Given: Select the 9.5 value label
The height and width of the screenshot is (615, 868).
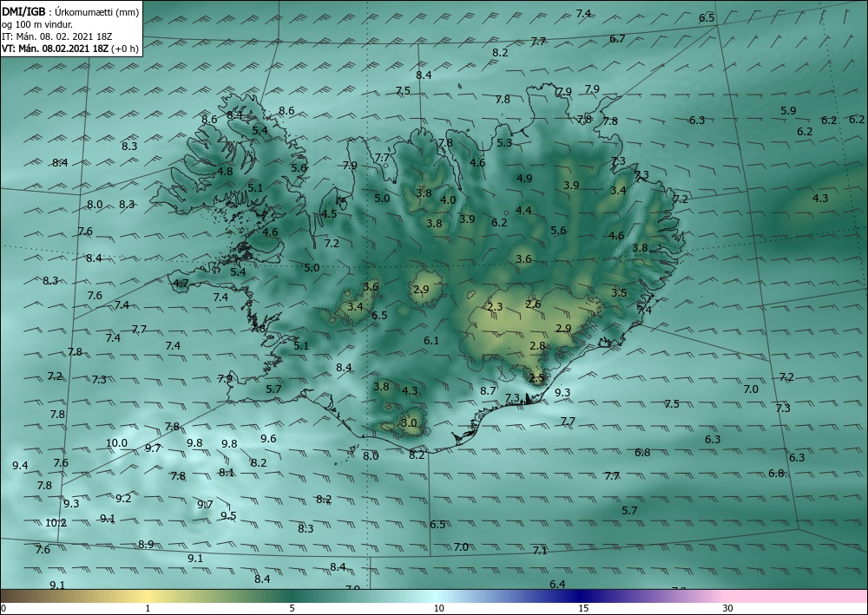Looking at the screenshot, I should (228, 516).
